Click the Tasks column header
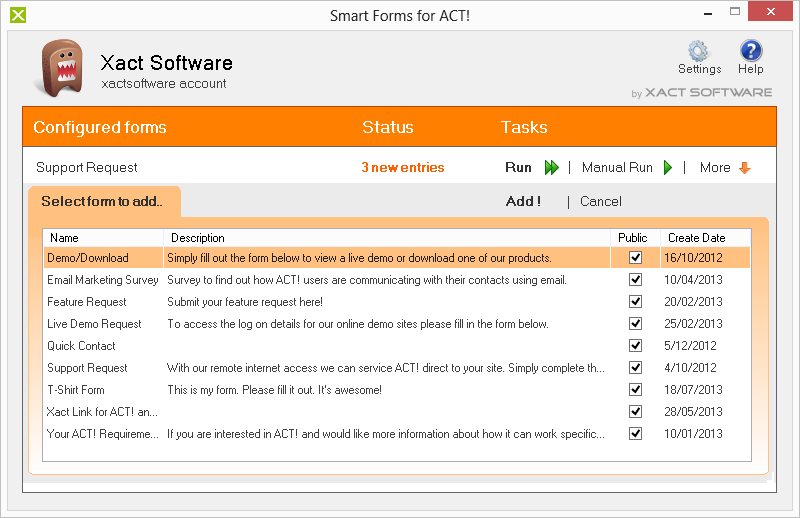This screenshot has width=800, height=518. 524,127
